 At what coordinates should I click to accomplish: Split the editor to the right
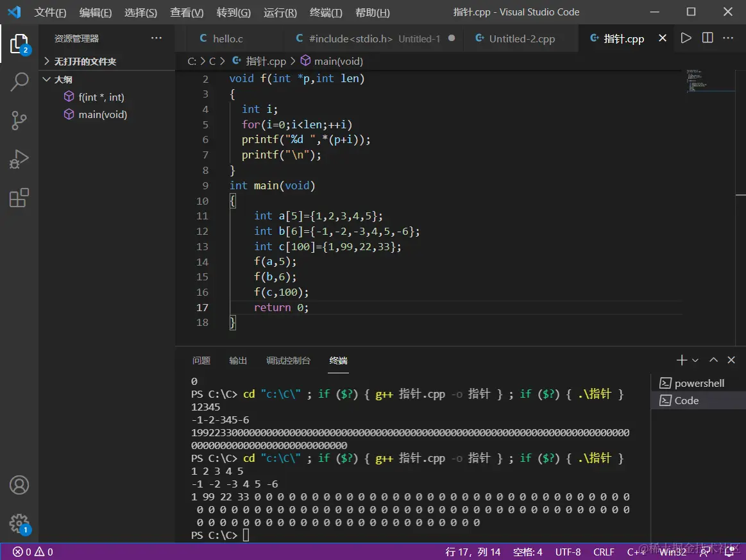[x=708, y=38]
